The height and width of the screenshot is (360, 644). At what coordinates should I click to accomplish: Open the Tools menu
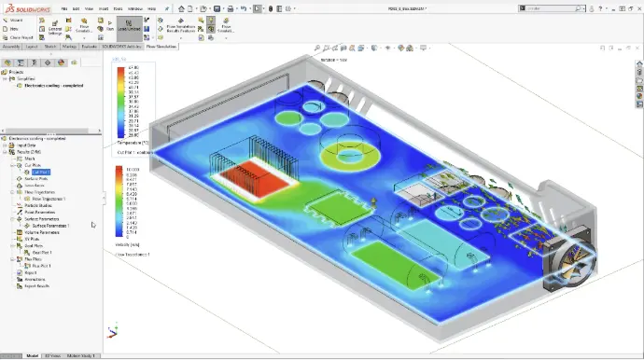118,8
